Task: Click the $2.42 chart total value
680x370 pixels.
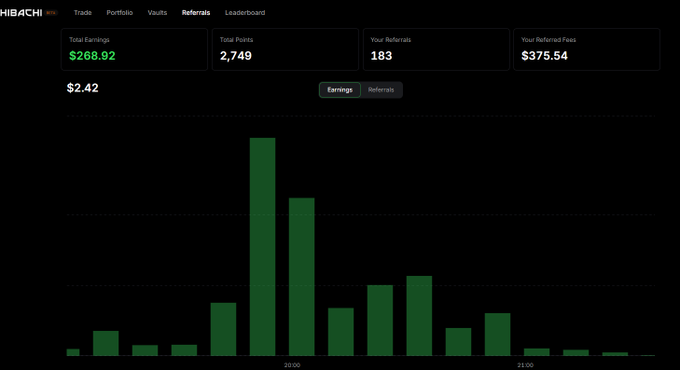Action: pyautogui.click(x=82, y=88)
